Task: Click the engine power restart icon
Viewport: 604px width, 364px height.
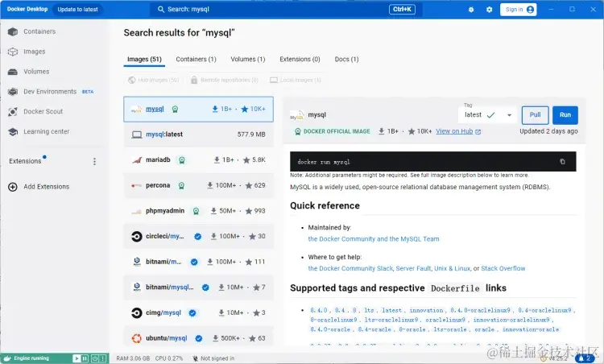Action: (x=95, y=358)
